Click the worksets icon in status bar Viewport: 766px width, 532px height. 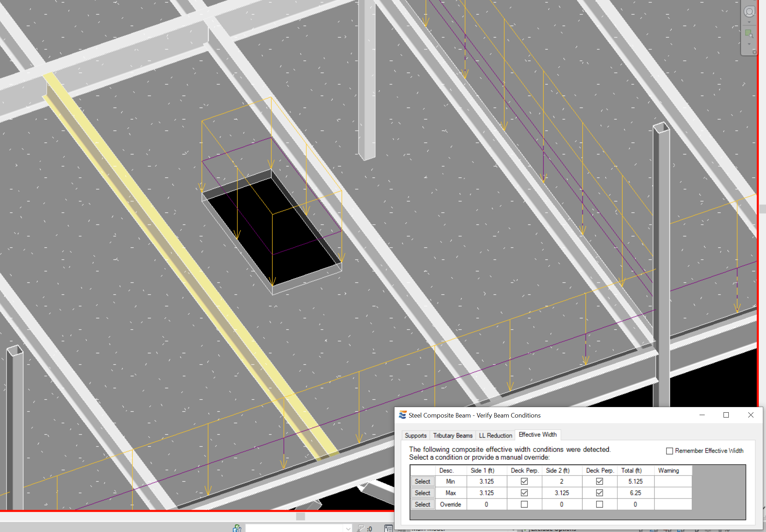coord(237,529)
